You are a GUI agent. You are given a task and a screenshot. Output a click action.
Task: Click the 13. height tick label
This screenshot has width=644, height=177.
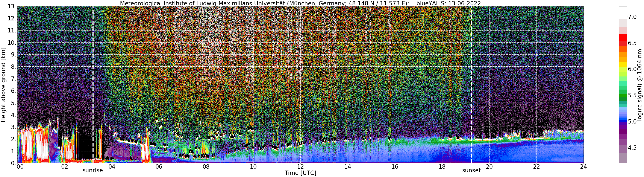click(12, 6)
